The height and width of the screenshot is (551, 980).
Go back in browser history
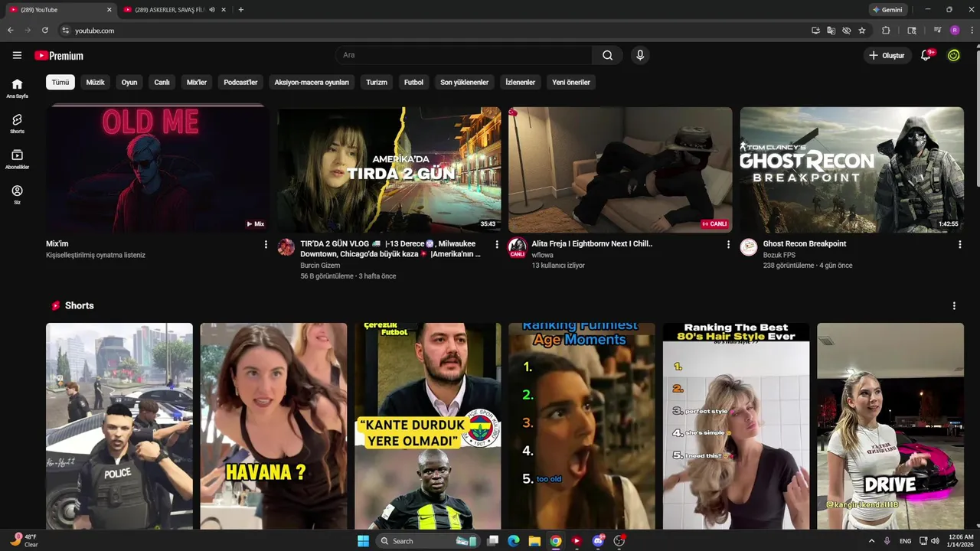point(11,31)
